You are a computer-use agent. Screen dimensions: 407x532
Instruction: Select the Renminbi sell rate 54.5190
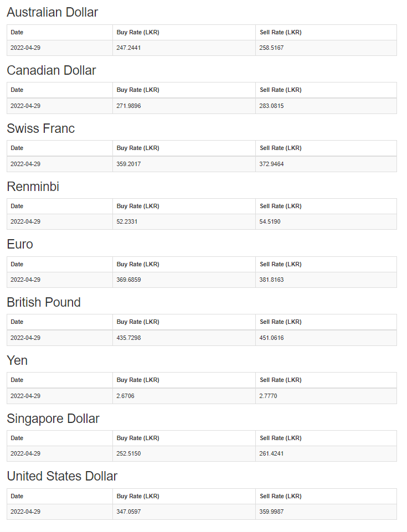point(270,221)
